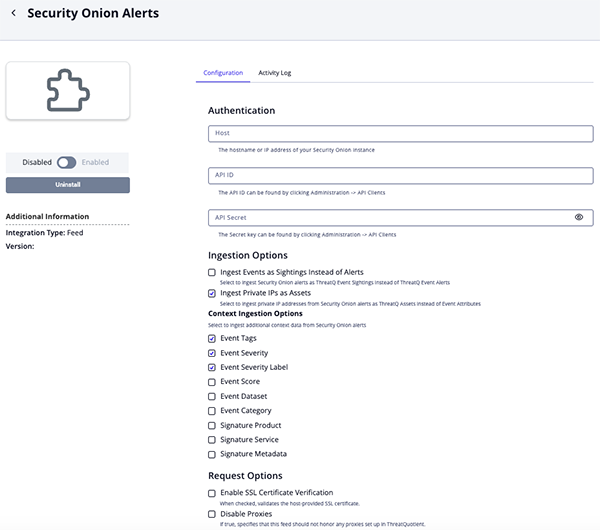Toggle the Disabled/Enabled switch
The width and height of the screenshot is (600, 530).
[67, 162]
